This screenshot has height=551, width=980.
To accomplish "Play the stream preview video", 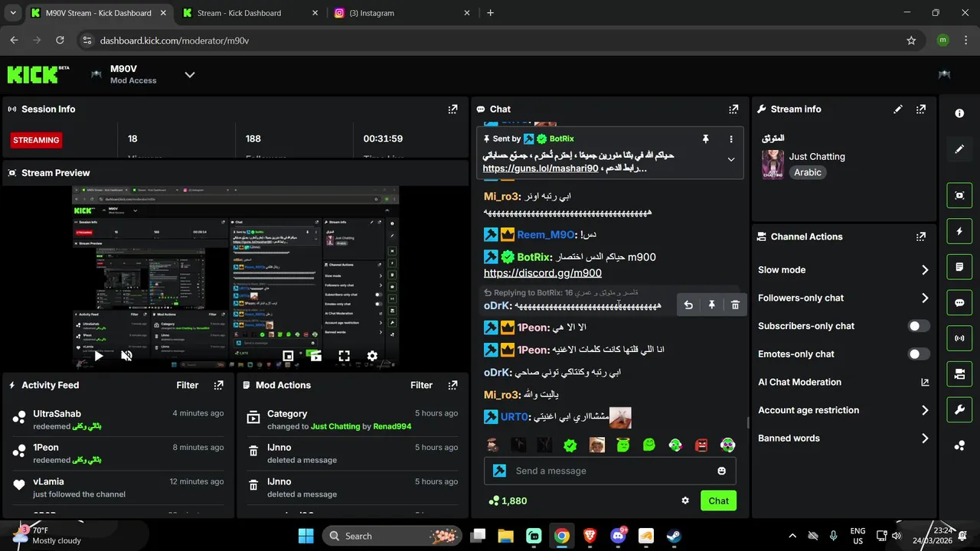I will 99,356.
